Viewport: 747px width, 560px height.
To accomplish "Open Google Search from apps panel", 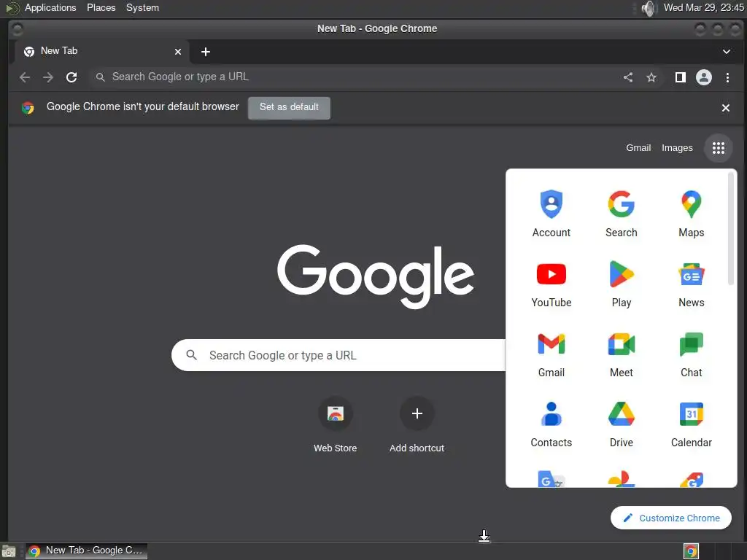I will tap(622, 214).
